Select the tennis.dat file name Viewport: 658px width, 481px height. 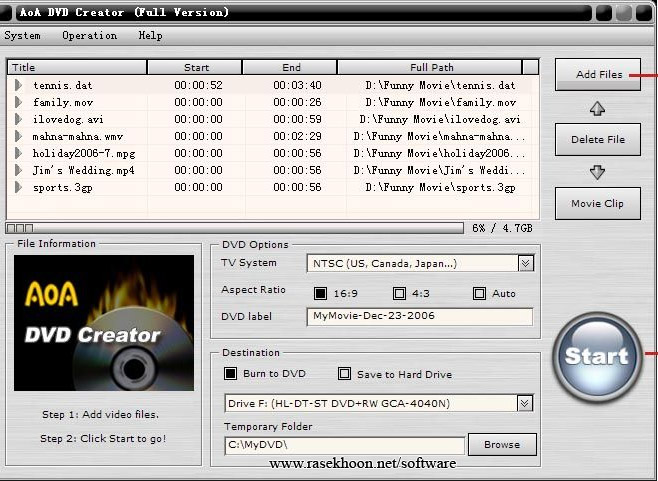click(x=63, y=85)
